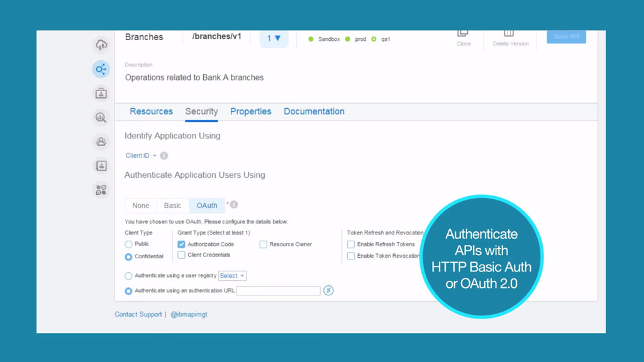Uncheck Authorization Code grant type
The image size is (644, 362).
tap(181, 244)
